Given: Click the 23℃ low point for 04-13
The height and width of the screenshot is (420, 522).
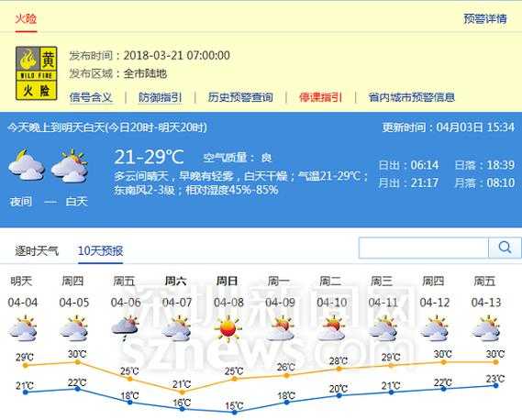Looking at the screenshot, I should point(496,385).
